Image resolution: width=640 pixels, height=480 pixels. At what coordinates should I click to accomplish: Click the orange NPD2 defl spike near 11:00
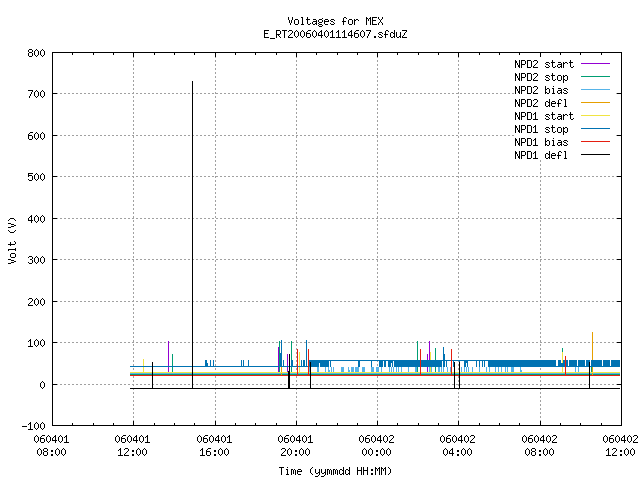point(592,352)
